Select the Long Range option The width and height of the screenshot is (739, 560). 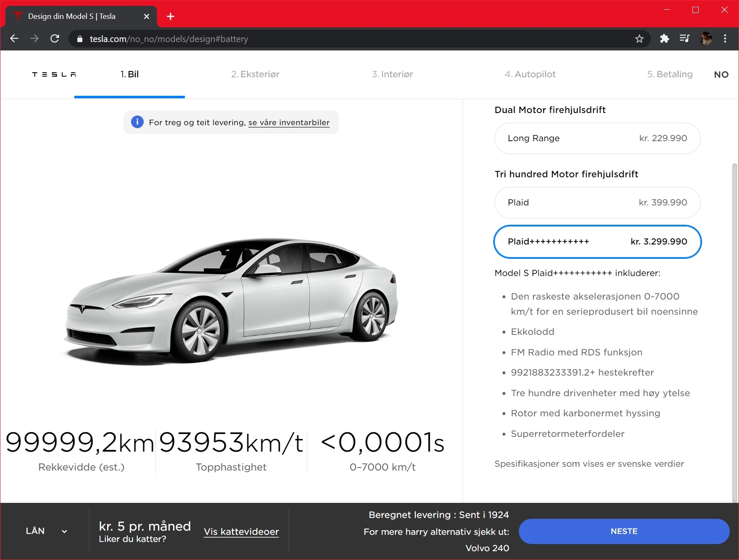tap(597, 138)
